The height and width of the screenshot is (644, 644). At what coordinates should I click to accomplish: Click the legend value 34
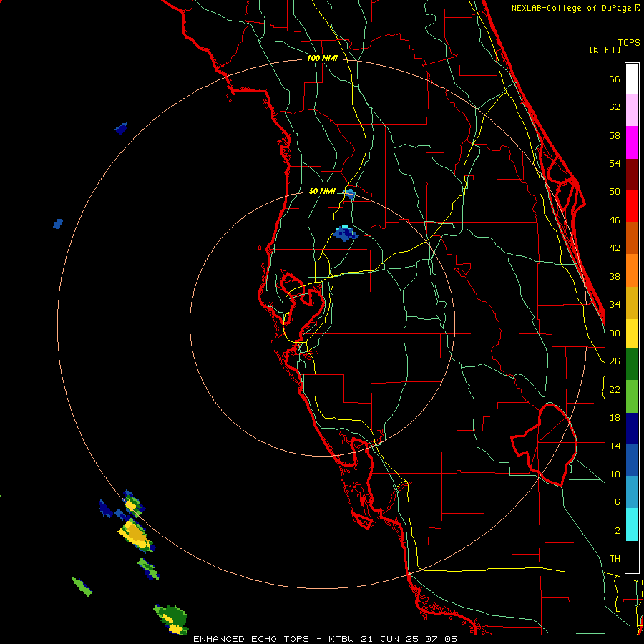[x=615, y=305]
